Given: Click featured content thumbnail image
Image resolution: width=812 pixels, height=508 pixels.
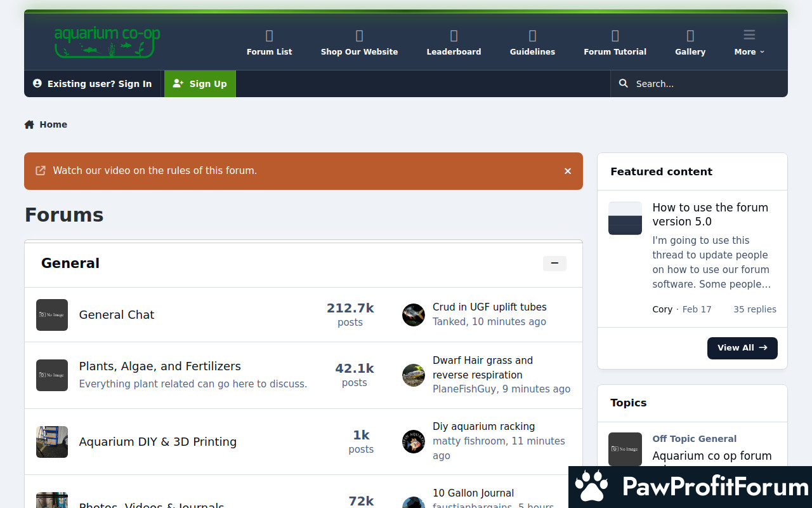Looking at the screenshot, I should coord(625,218).
